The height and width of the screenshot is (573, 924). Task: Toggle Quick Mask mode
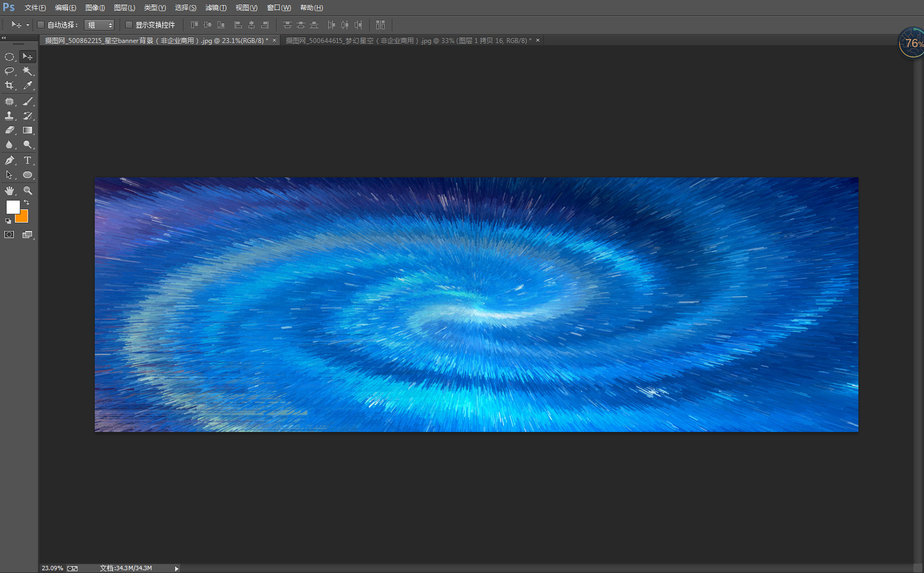click(x=9, y=235)
